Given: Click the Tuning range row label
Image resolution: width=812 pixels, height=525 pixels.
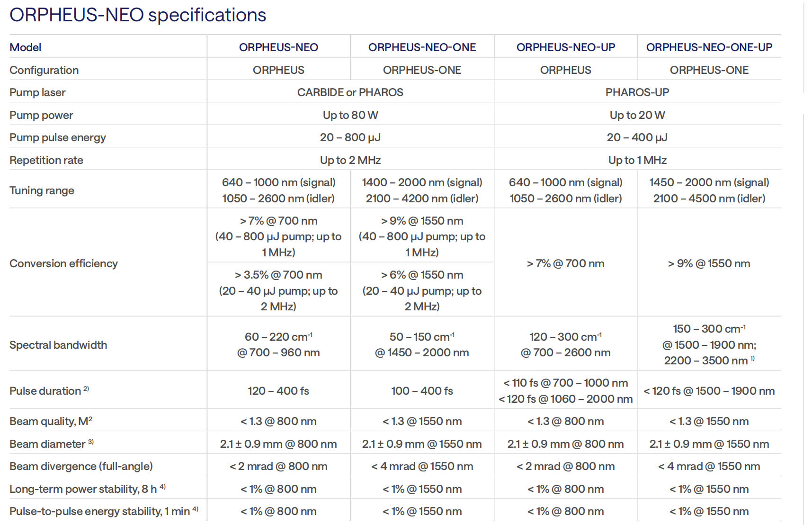Looking at the screenshot, I should [x=42, y=190].
